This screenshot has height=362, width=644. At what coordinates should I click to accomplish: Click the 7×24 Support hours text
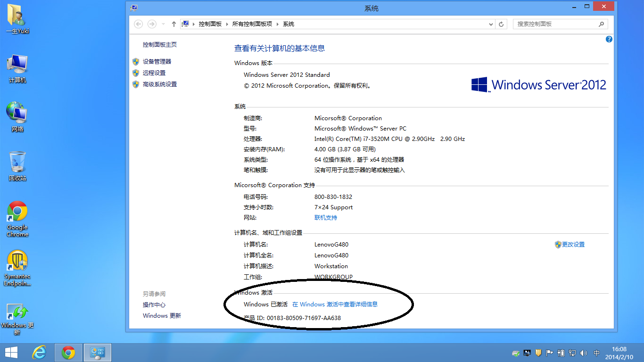tap(333, 207)
